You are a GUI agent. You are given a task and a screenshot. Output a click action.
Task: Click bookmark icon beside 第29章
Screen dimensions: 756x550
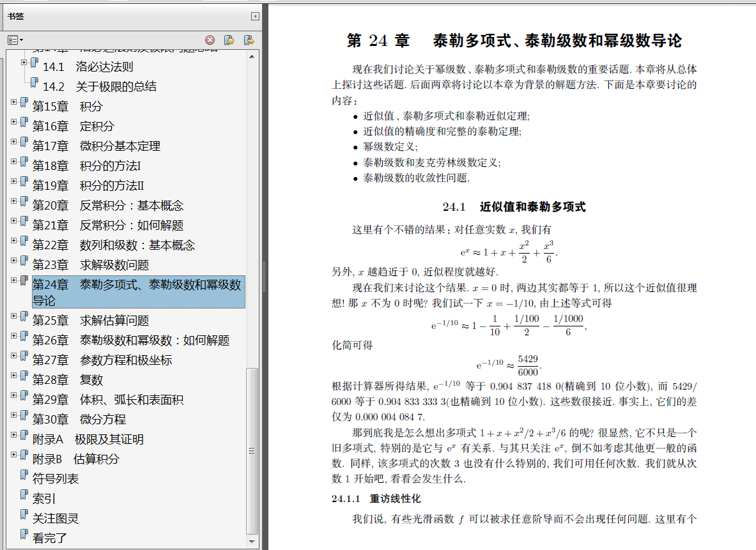(24, 395)
